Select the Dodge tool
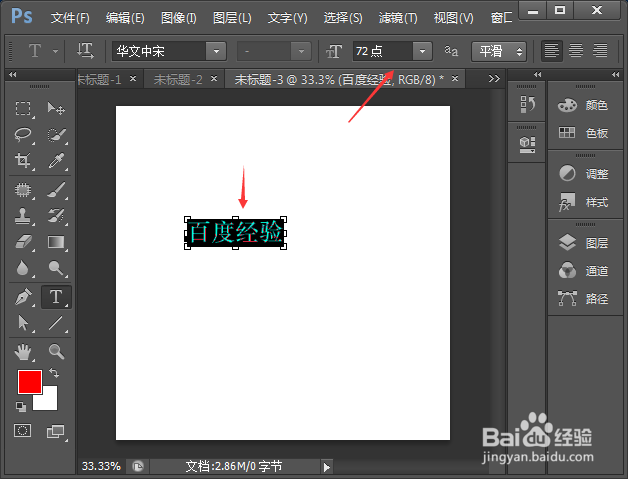Image resolution: width=628 pixels, height=479 pixels. [56, 268]
